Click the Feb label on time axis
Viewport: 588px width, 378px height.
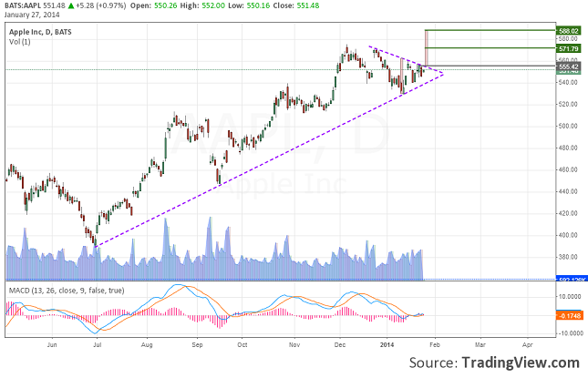point(435,344)
